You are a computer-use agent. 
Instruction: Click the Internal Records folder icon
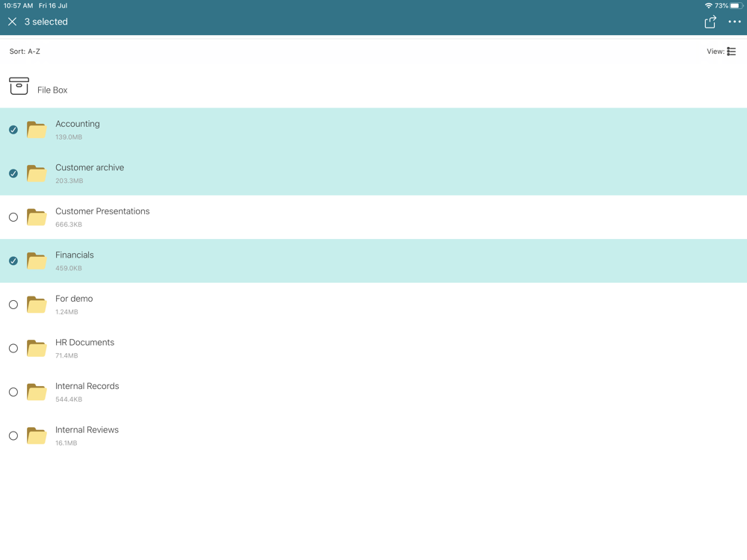37,393
